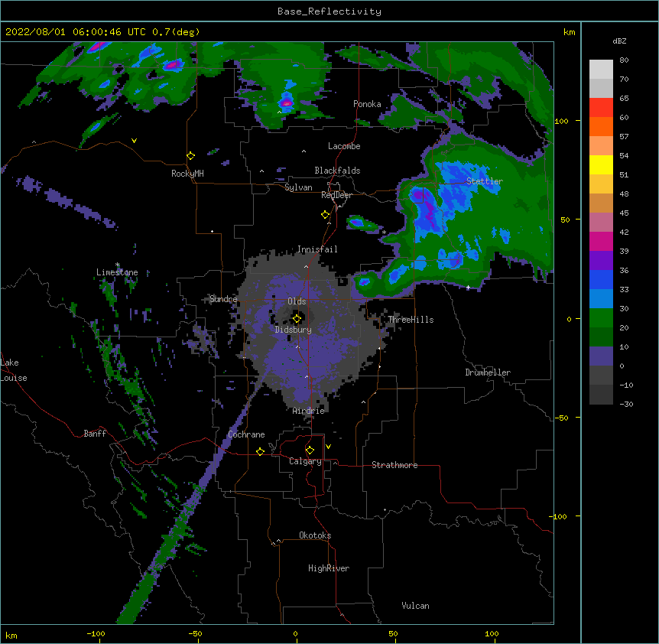Click the -100 tick label on bottom axis

(x=96, y=633)
